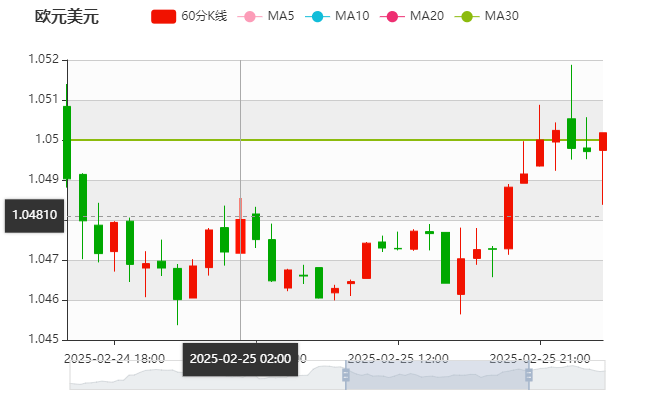This screenshot has width=670, height=400.
Task: Click the magenta MA20 legend marker
Action: tap(393, 16)
